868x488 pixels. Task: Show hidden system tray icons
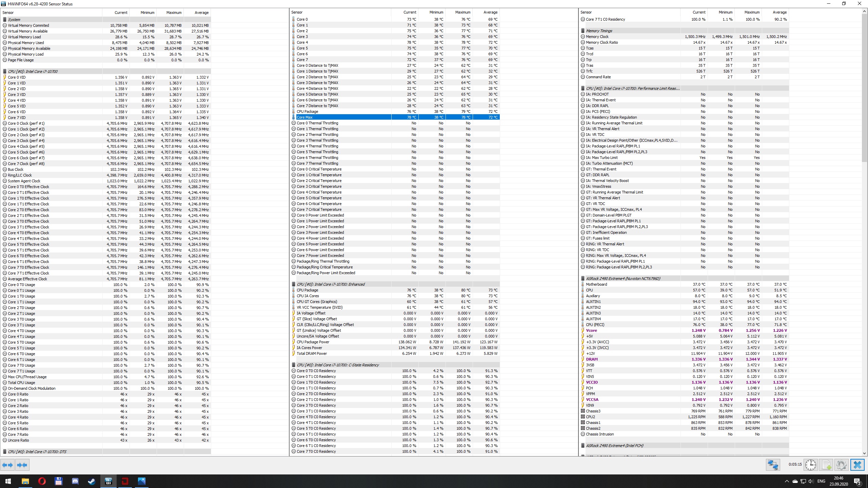(787, 481)
